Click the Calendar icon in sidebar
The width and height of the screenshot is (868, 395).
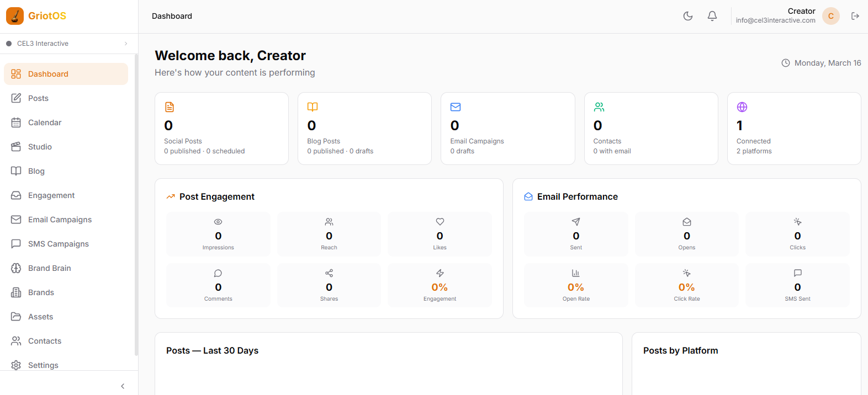(x=16, y=122)
